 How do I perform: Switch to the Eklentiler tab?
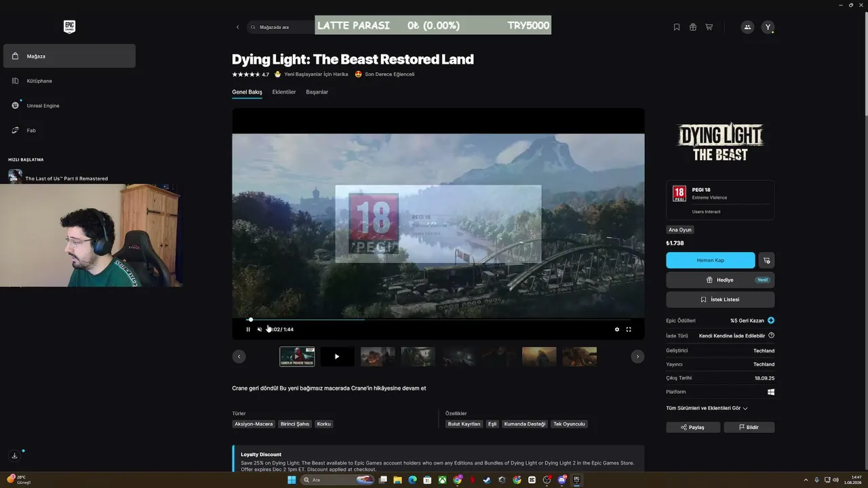pos(284,92)
